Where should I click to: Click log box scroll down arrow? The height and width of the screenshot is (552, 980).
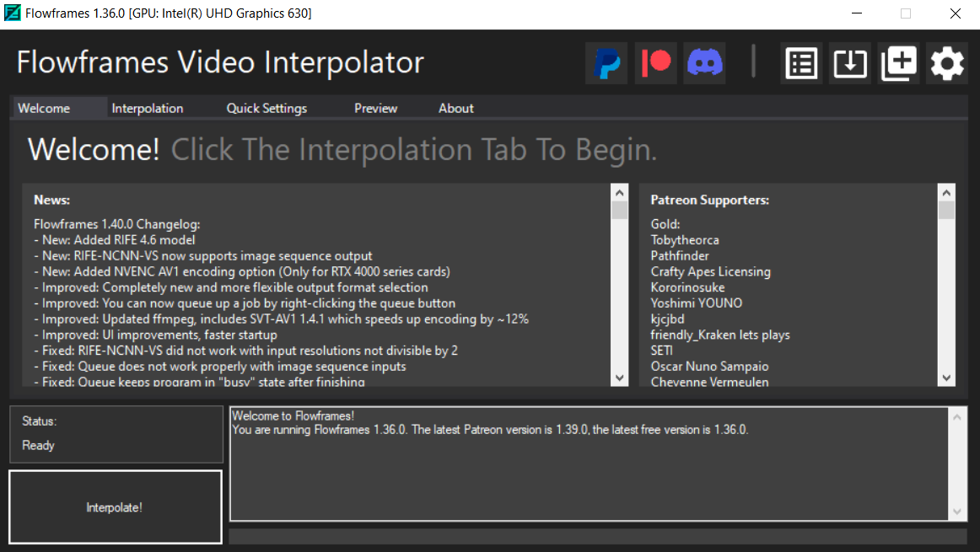[957, 512]
